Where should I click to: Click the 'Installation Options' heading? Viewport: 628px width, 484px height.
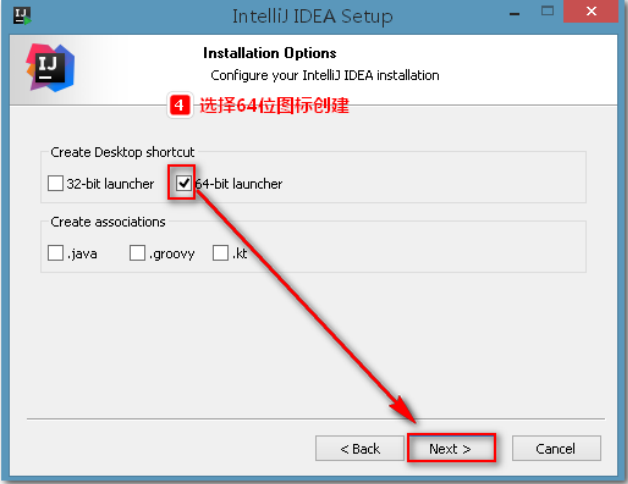(270, 53)
